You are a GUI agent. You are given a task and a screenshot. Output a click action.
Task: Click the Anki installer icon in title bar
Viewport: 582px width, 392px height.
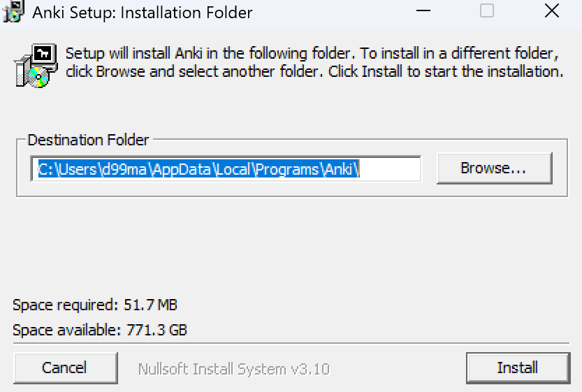click(x=11, y=10)
